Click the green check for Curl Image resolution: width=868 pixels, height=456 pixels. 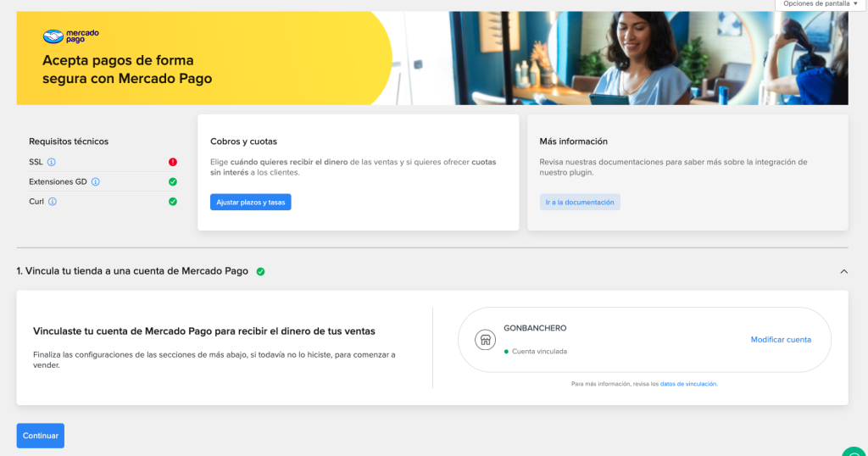pyautogui.click(x=172, y=202)
